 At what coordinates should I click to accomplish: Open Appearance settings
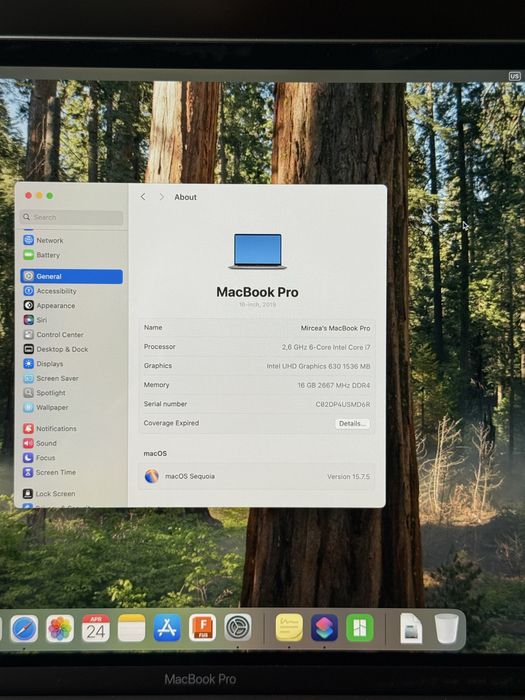49,306
